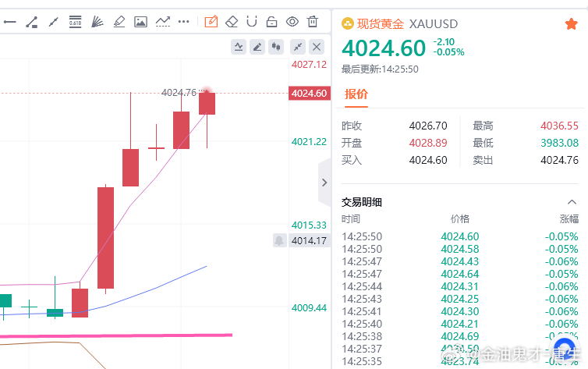Click the 4015.33 axis price label
This screenshot has height=369, width=588.
(309, 225)
